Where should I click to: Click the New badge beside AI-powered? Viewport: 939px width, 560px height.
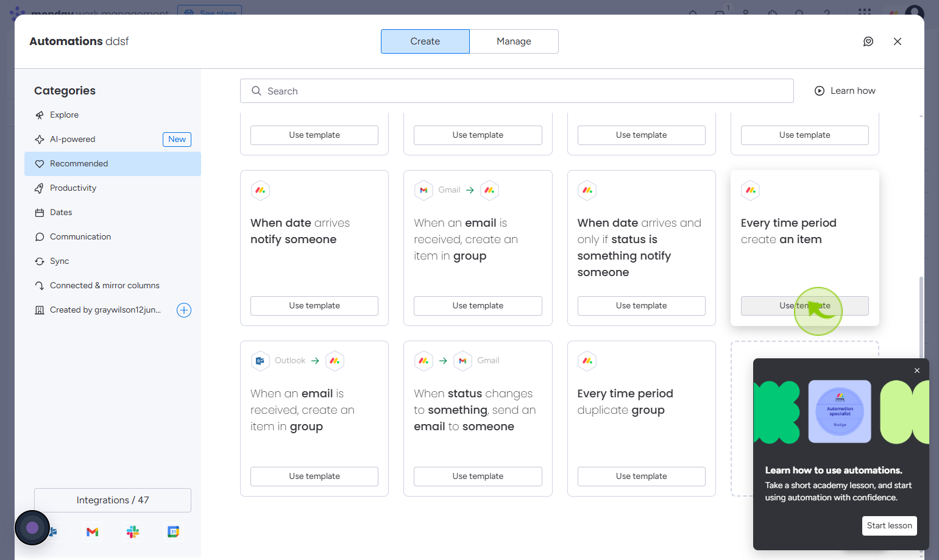(x=177, y=140)
